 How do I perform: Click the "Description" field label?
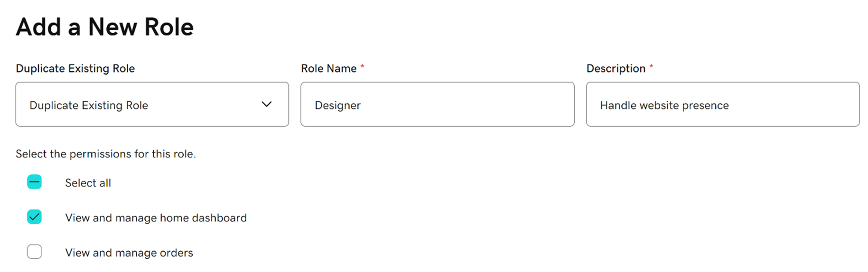[x=616, y=68]
